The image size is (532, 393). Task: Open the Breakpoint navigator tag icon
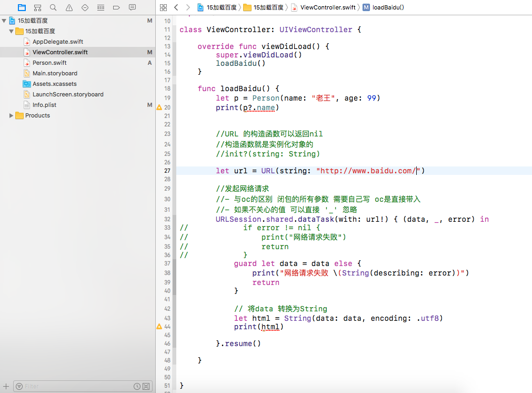pyautogui.click(x=116, y=7)
